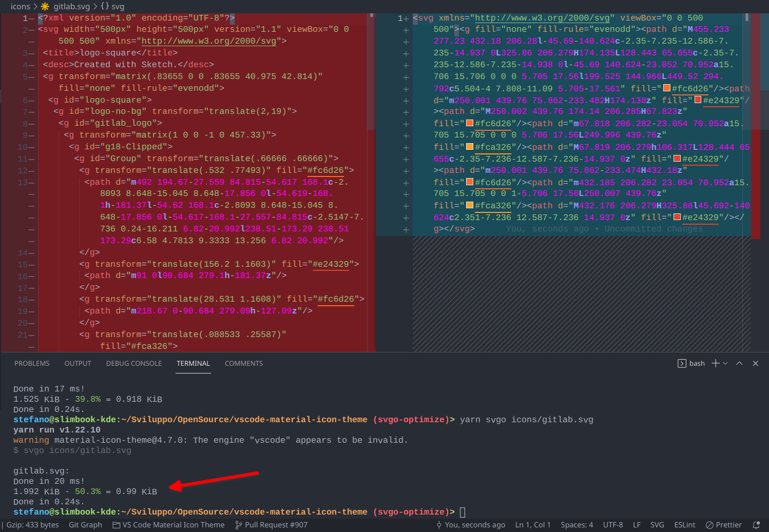Screen dimensions: 769x532
Task: Click the UTF-8 encoding indicator
Action: [613, 525]
